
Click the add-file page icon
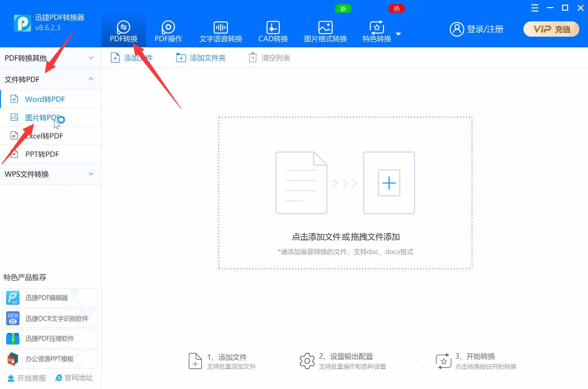point(115,58)
